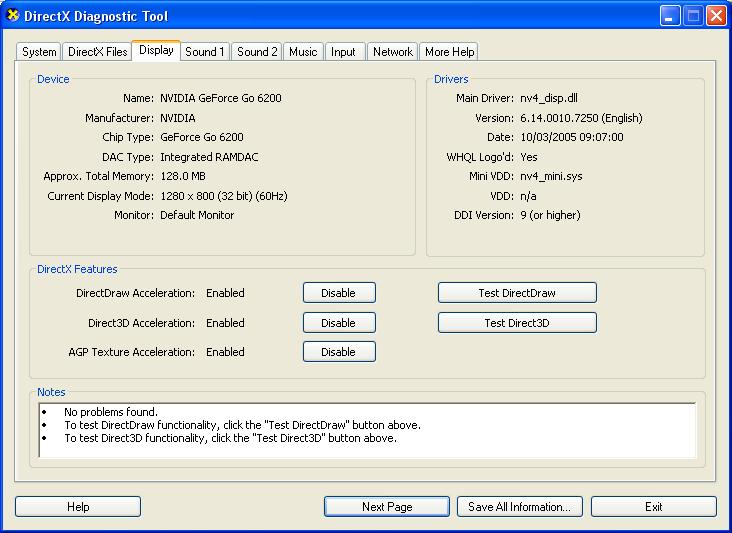Open the Network tab
732x533 pixels.
(x=393, y=52)
